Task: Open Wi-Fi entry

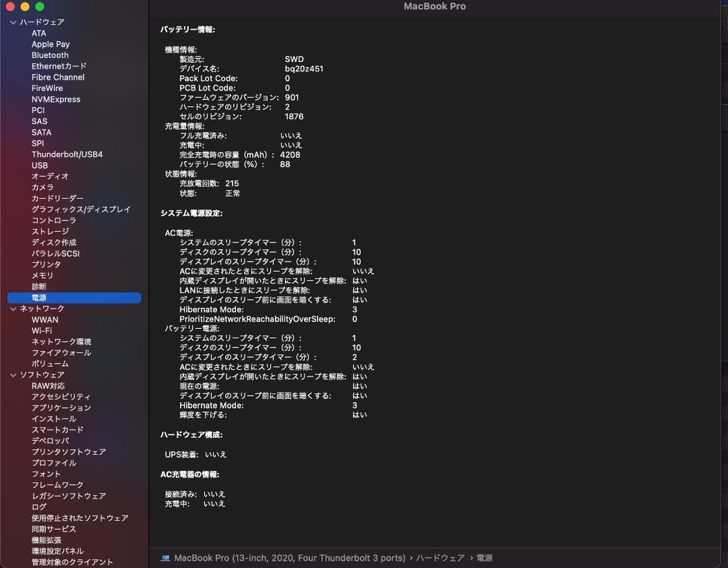Action: pyautogui.click(x=42, y=331)
